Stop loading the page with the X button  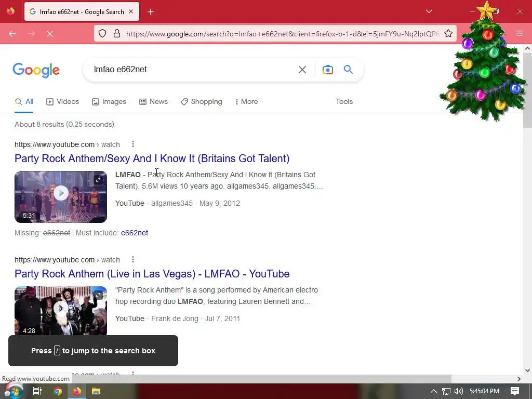tap(50, 34)
